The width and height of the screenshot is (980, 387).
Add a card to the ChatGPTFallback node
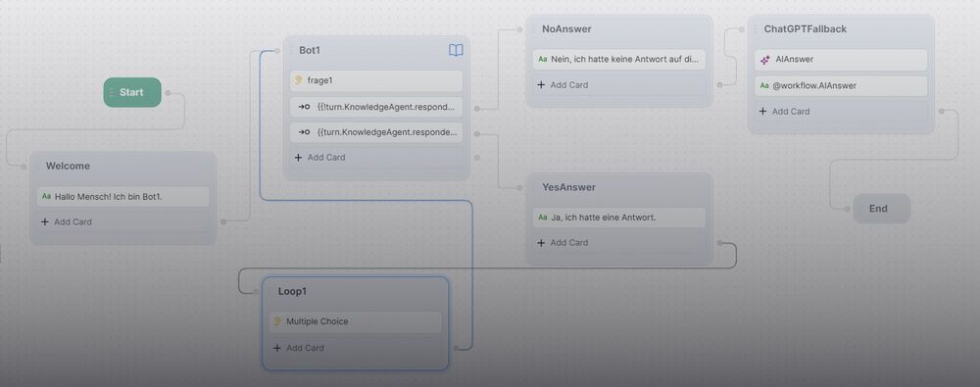[x=841, y=112]
